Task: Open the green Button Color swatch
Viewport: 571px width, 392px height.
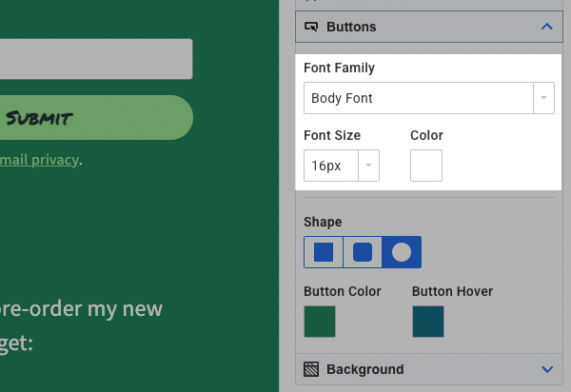Action: coord(320,321)
